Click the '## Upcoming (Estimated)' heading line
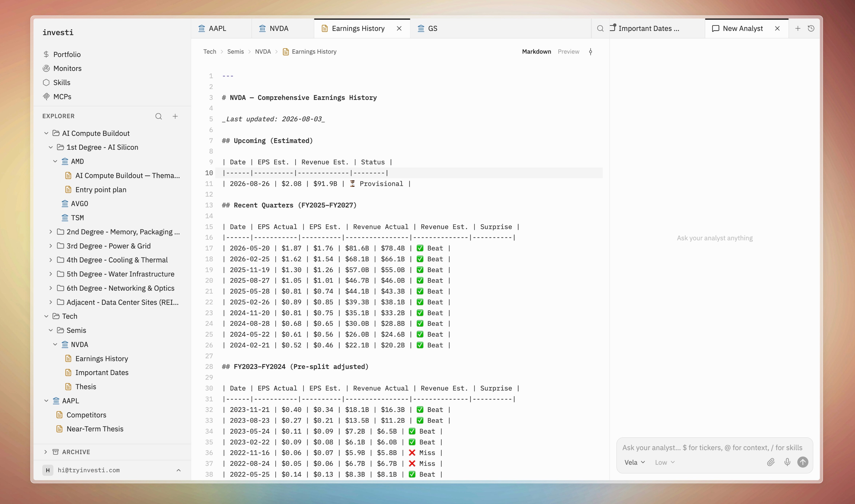 [267, 141]
